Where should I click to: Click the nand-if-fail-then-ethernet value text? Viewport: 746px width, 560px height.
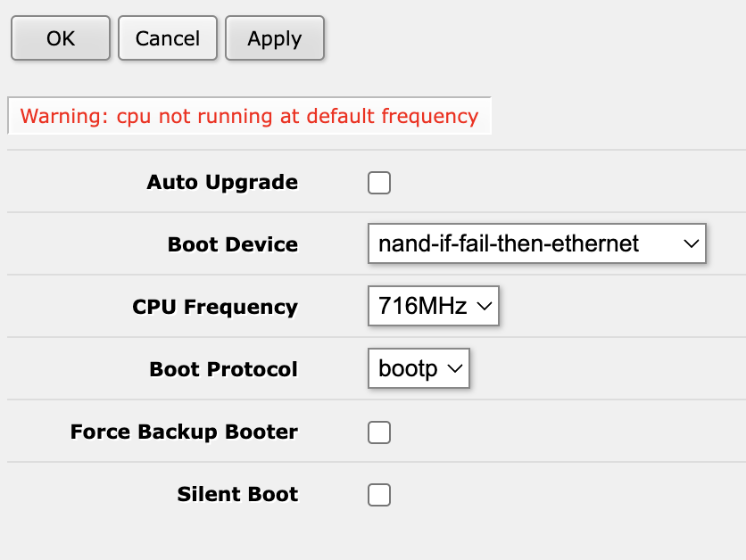pyautogui.click(x=509, y=244)
